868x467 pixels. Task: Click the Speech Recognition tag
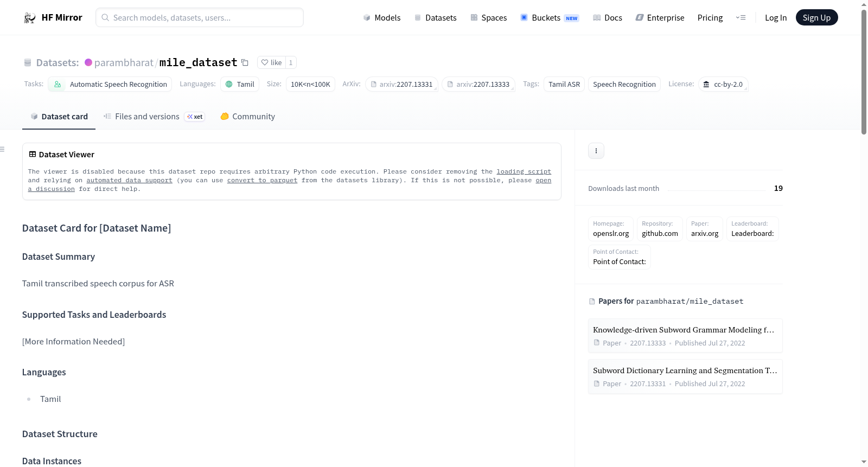tap(624, 85)
